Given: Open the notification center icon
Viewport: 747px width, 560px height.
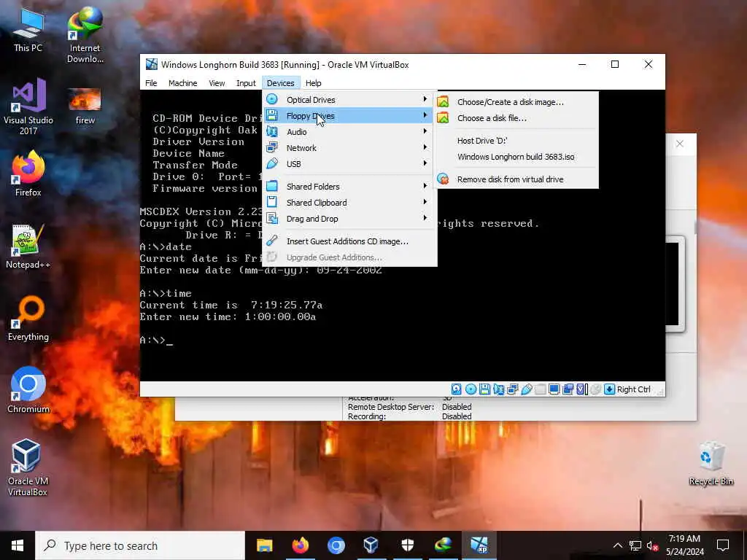Looking at the screenshot, I should pyautogui.click(x=723, y=545).
